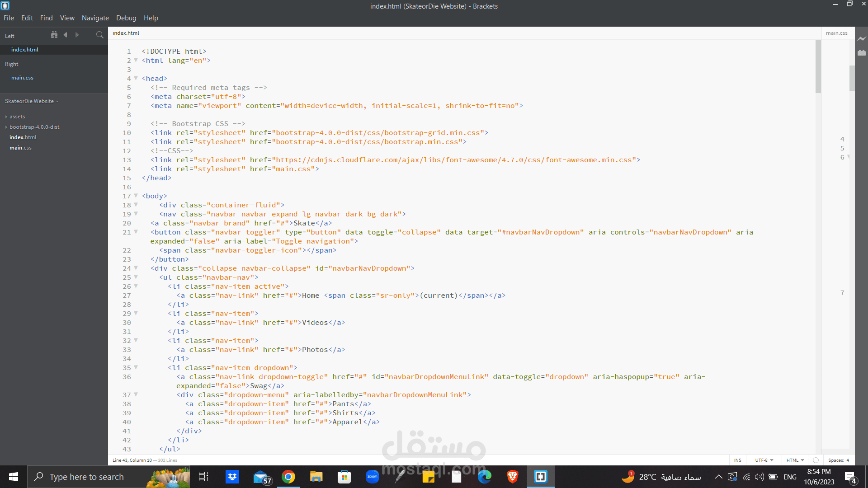Navigate backward with the left arrow icon
Screen dimensions: 868x488
[66, 35]
